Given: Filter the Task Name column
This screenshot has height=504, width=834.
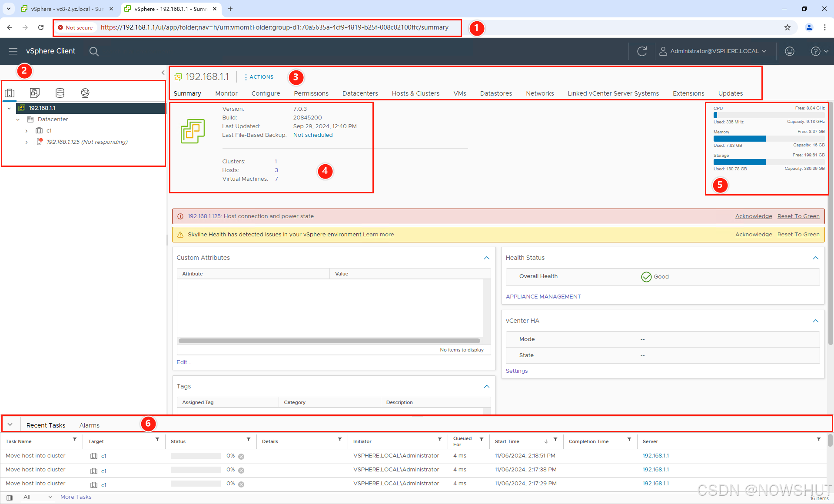Looking at the screenshot, I should click(x=75, y=440).
